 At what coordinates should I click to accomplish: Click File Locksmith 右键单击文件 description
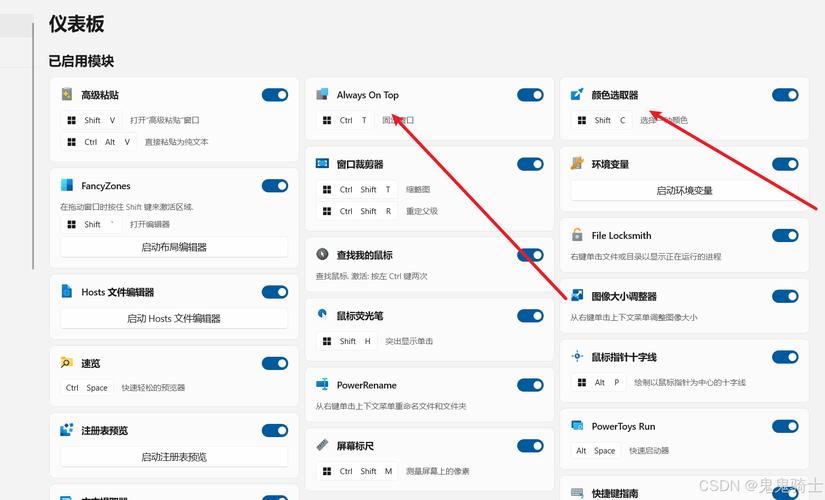646,257
